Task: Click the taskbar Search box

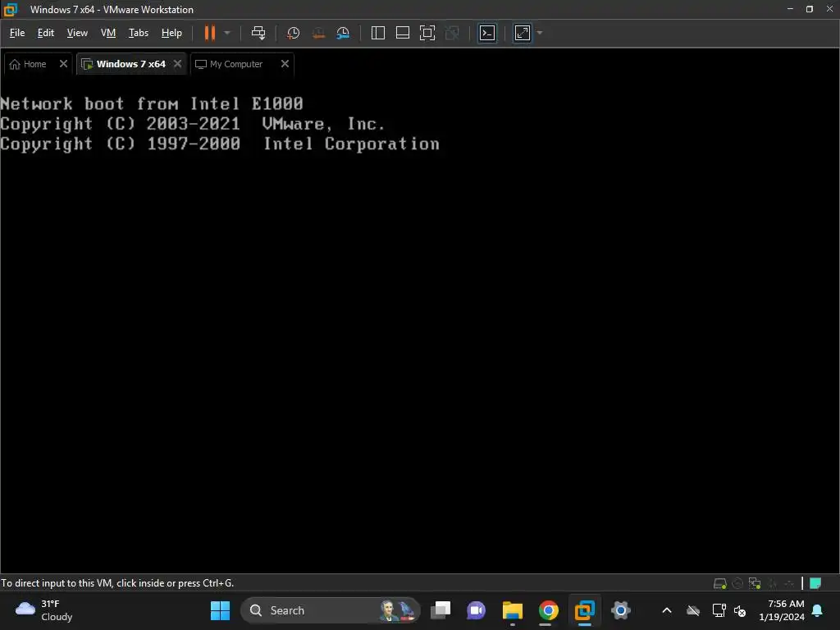Action: click(x=331, y=610)
